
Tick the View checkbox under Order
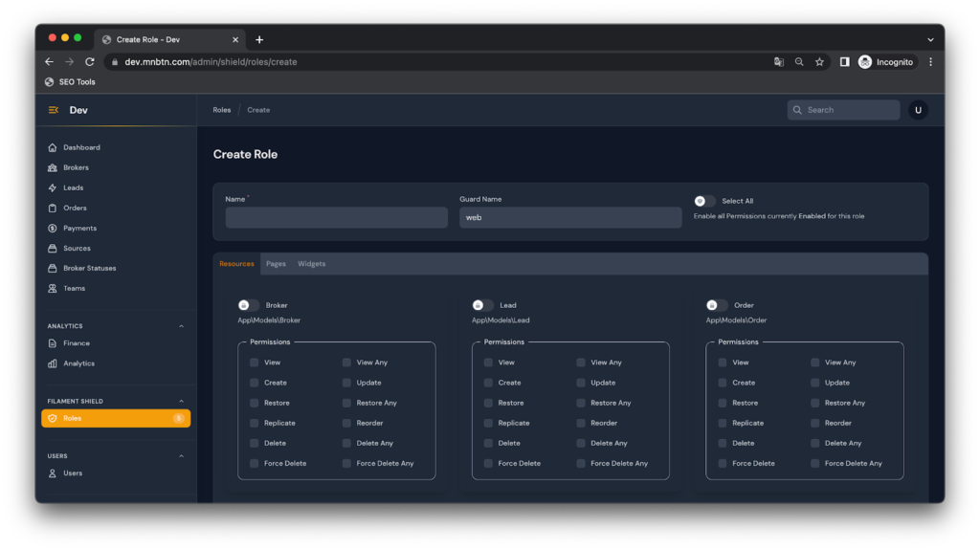pos(723,363)
